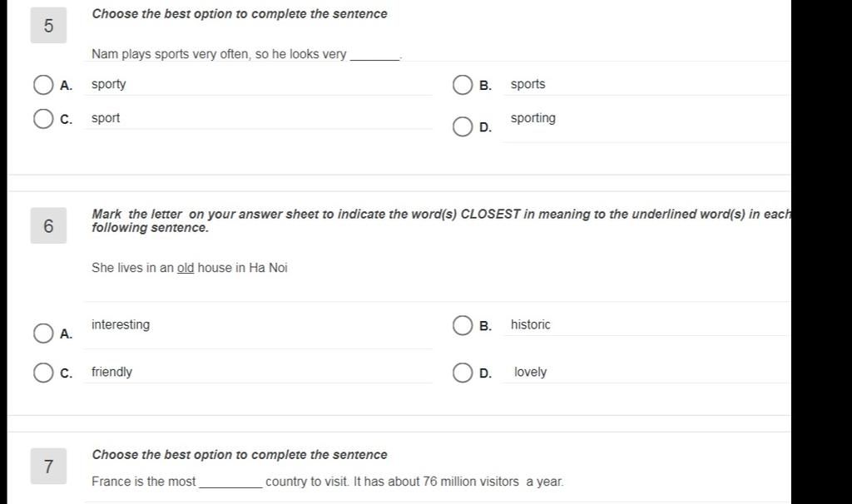
Task: Click the answer text 'sports'
Action: pyautogui.click(x=528, y=84)
